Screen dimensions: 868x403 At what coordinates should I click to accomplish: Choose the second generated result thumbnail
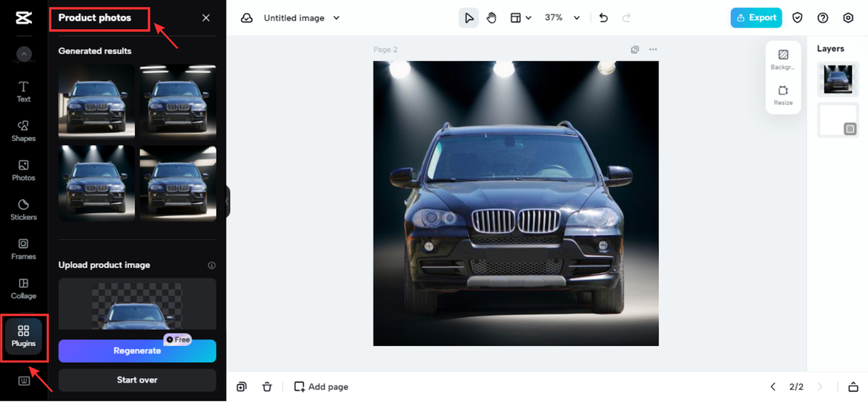178,101
